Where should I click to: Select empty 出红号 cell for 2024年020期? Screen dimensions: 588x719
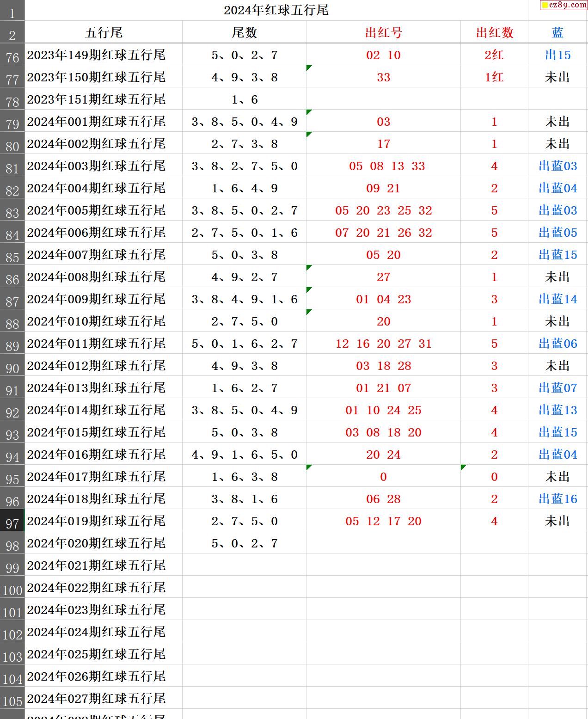pyautogui.click(x=383, y=543)
